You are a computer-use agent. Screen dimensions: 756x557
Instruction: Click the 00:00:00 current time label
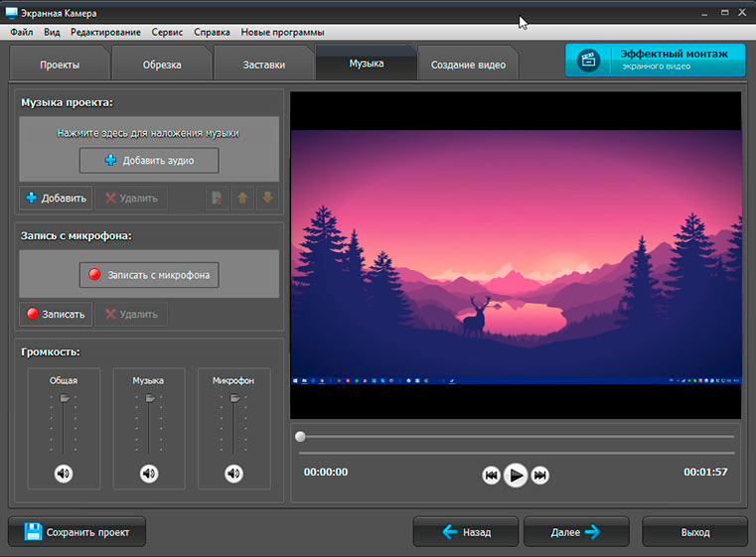pos(326,472)
